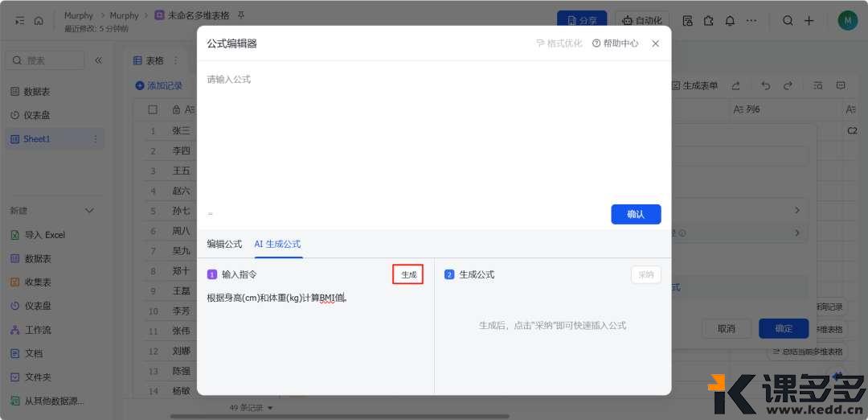
Task: Select the AI 生成公式 tab
Action: click(278, 244)
